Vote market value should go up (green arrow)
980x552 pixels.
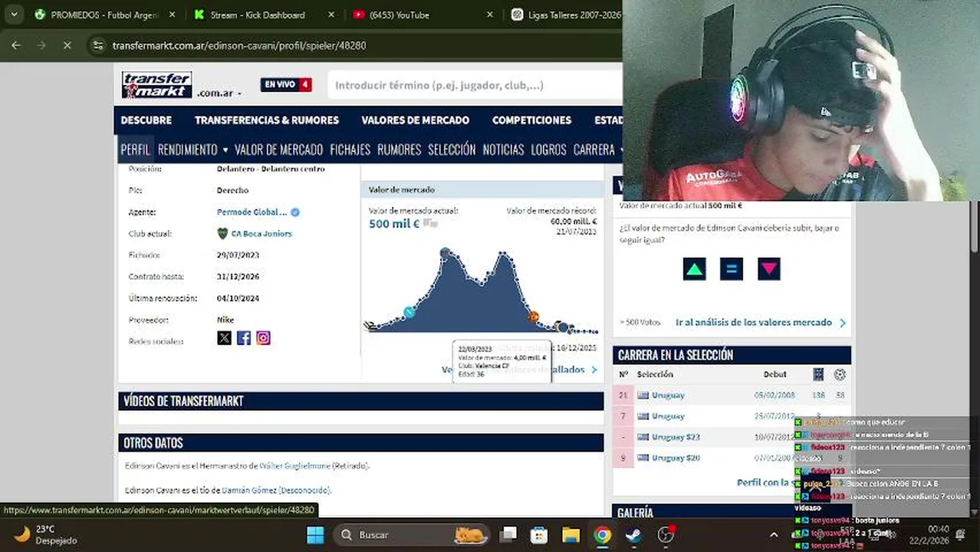pos(694,268)
